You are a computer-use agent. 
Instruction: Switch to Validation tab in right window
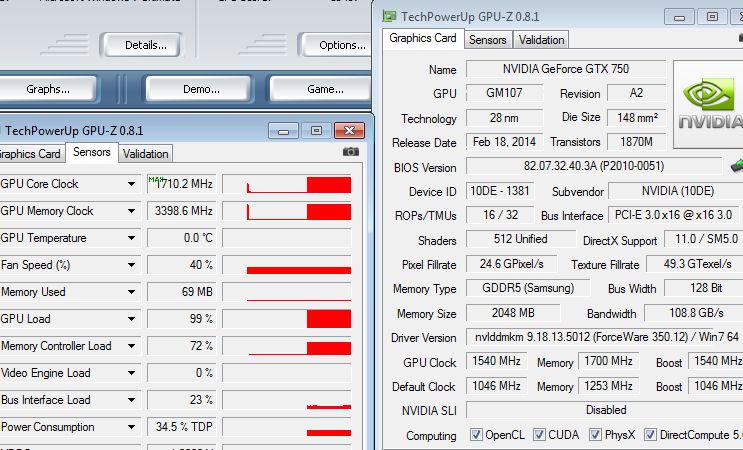pos(542,40)
